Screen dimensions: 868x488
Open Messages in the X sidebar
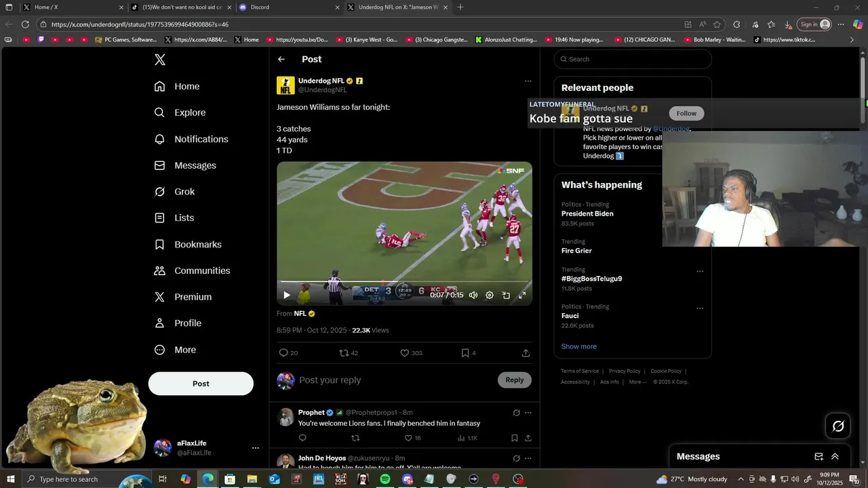(186, 165)
